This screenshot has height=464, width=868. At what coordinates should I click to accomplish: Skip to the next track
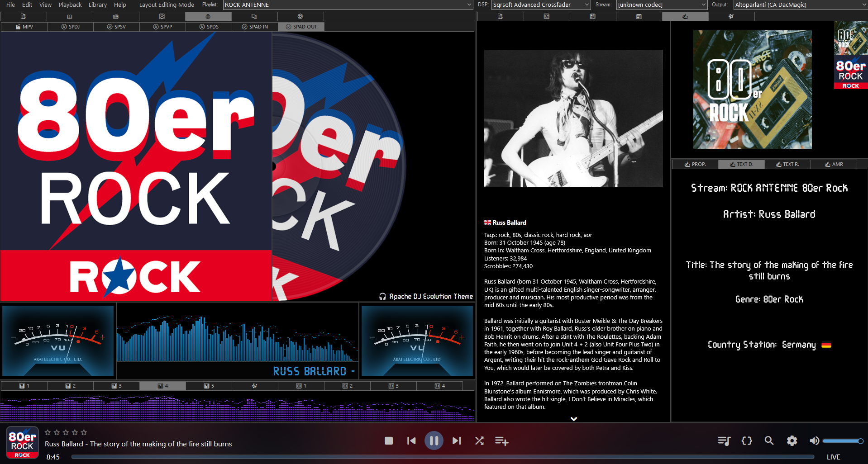click(457, 440)
